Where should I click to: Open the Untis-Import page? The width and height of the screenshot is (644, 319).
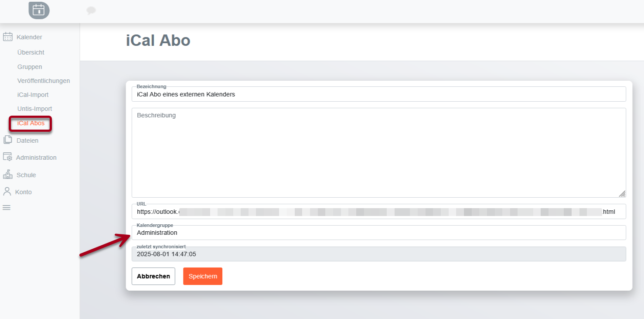coord(34,109)
